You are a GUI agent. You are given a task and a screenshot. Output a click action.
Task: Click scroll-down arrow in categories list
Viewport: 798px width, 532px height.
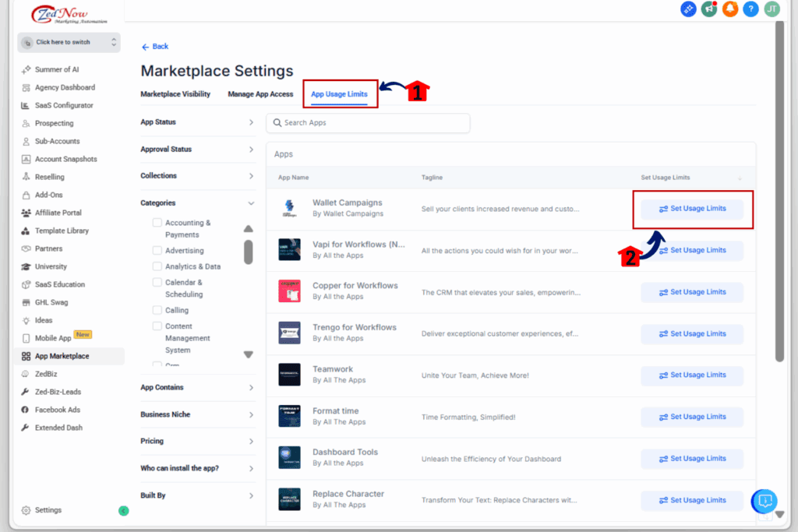point(249,354)
